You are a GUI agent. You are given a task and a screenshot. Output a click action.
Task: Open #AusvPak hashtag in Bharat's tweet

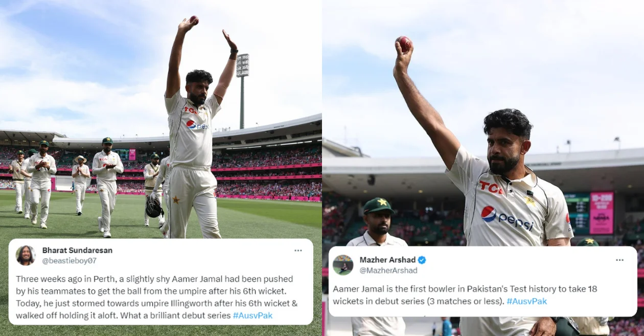point(252,316)
